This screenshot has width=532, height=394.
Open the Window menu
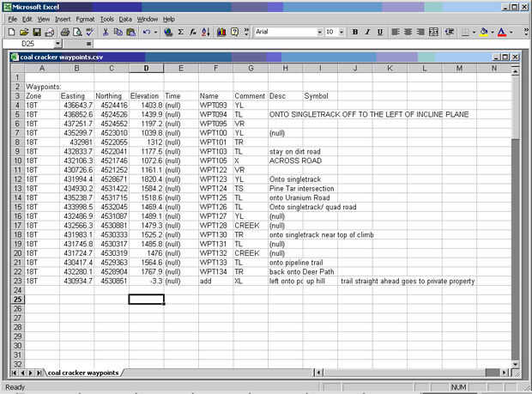click(x=148, y=20)
